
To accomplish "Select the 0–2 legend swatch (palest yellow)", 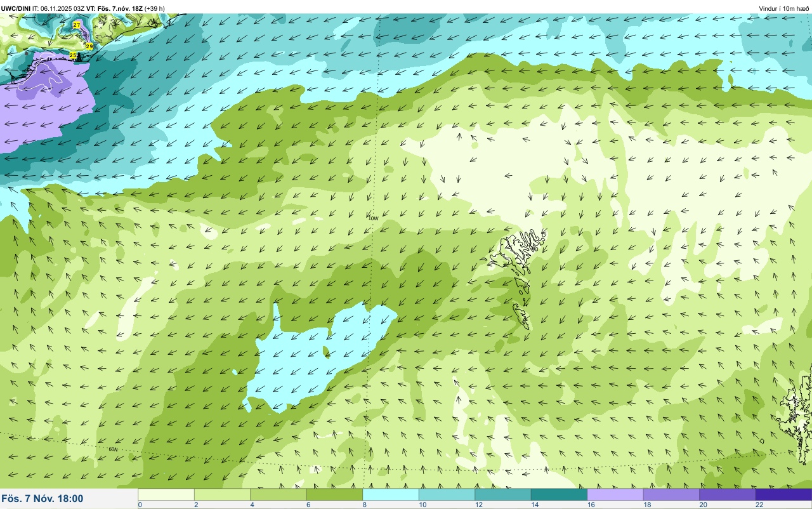I will point(166,494).
